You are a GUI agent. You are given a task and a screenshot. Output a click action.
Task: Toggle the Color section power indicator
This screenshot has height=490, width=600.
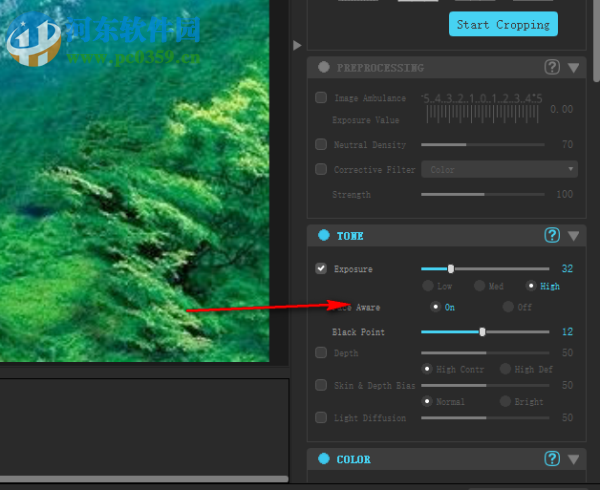pyautogui.click(x=324, y=459)
